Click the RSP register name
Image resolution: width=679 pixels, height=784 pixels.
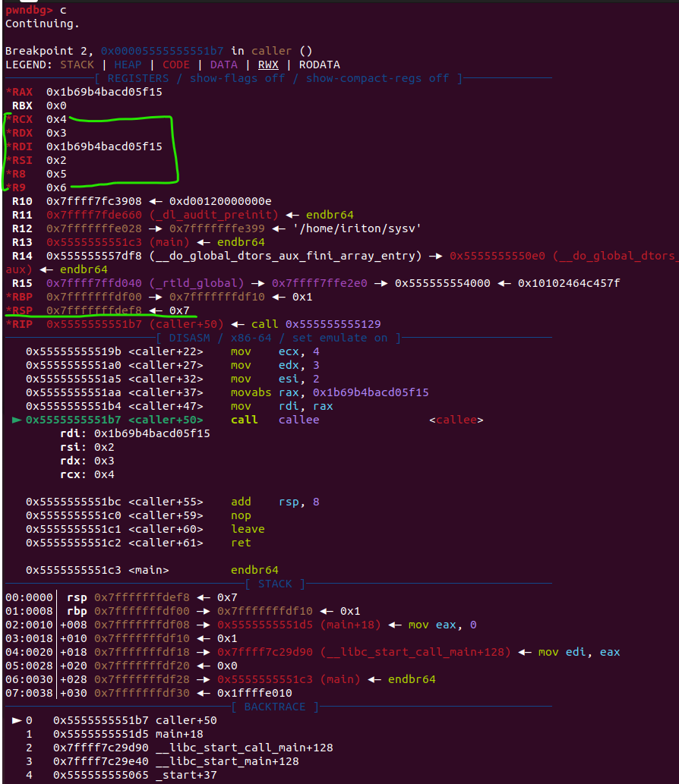(x=22, y=310)
